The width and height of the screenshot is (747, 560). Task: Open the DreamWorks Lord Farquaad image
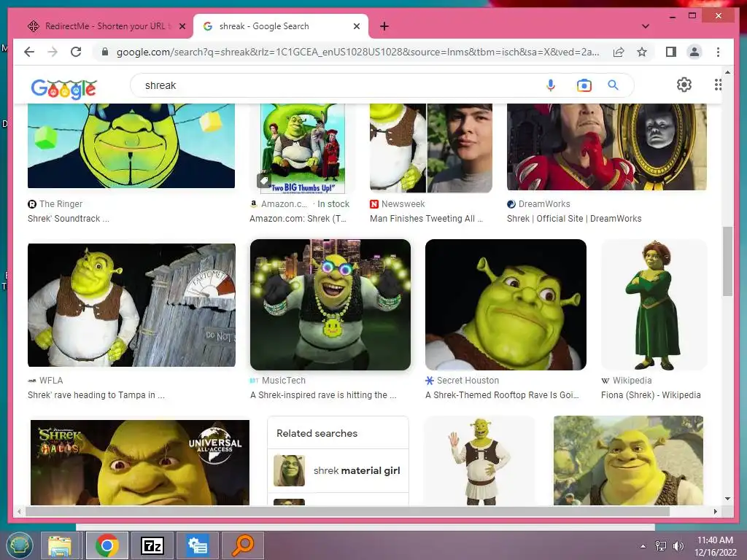coord(606,147)
